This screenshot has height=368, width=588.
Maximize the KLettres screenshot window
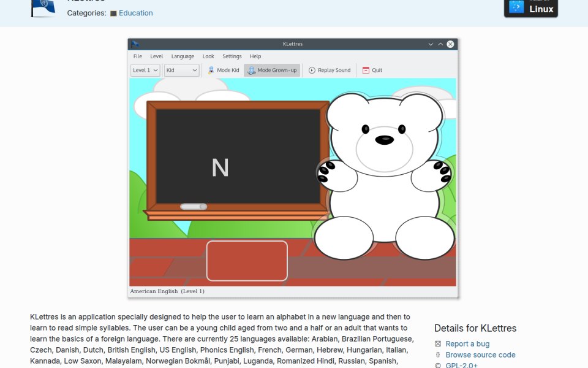440,44
